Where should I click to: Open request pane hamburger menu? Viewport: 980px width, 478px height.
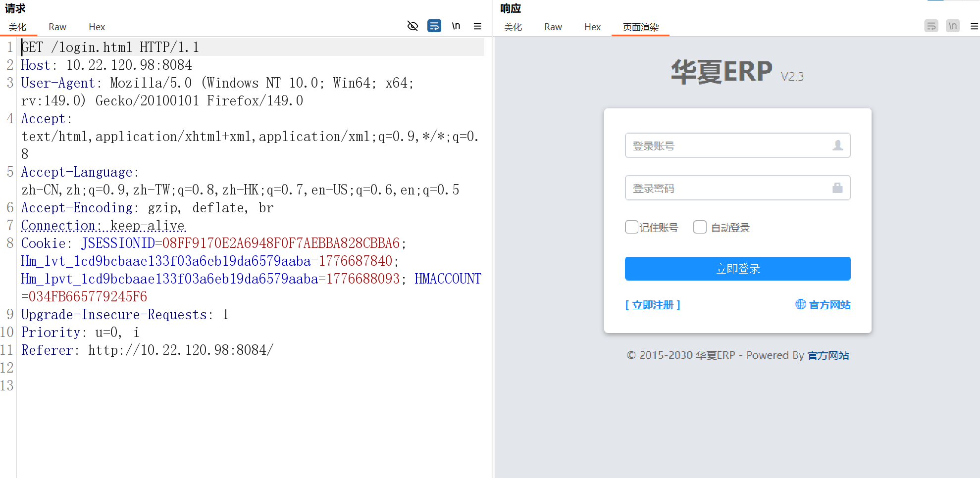477,26
